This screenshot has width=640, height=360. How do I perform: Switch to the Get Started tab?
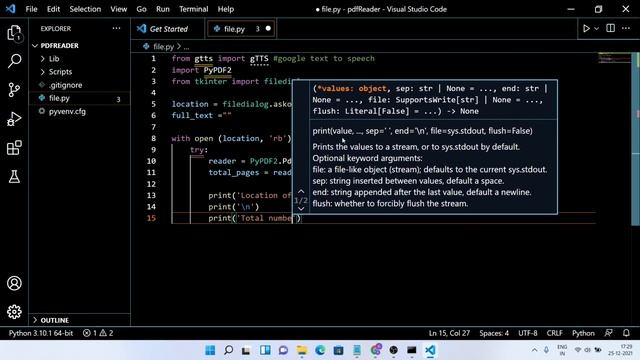[168, 29]
